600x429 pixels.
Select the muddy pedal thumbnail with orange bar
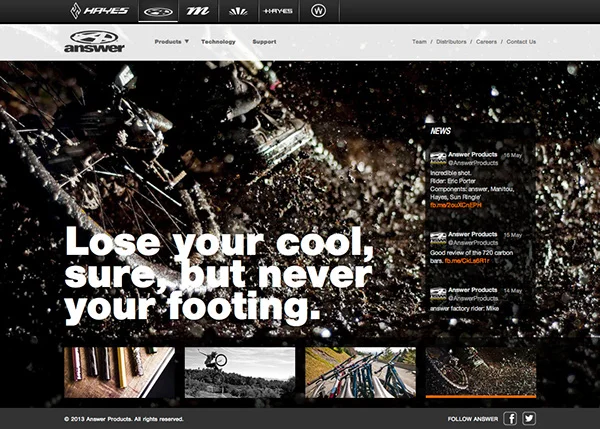481,372
